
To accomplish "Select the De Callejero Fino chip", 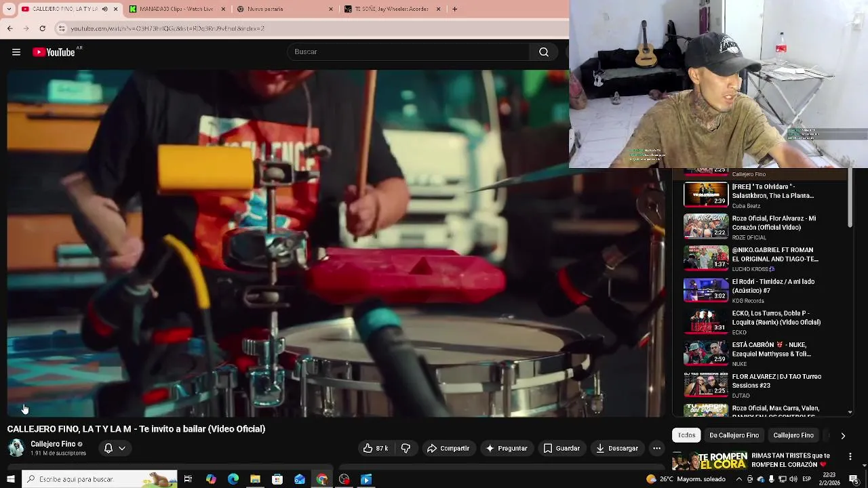I will tap(734, 435).
